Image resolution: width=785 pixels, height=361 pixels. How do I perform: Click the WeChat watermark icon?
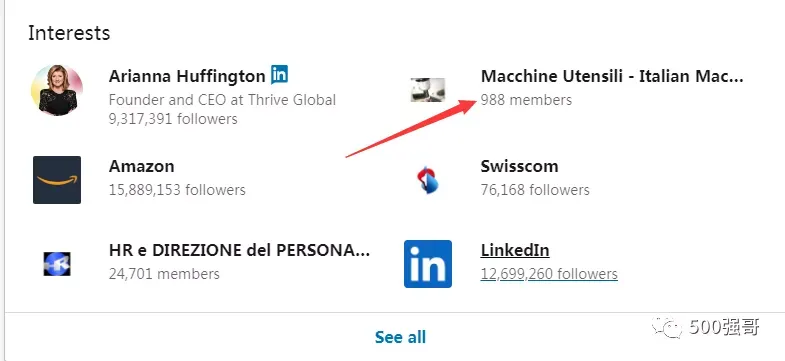tap(666, 328)
